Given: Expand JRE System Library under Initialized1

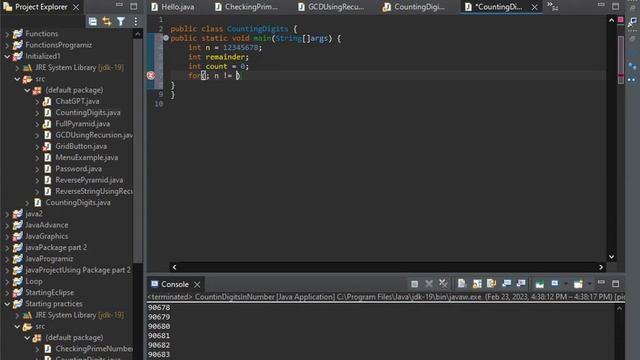Looking at the screenshot, I should pos(17,68).
